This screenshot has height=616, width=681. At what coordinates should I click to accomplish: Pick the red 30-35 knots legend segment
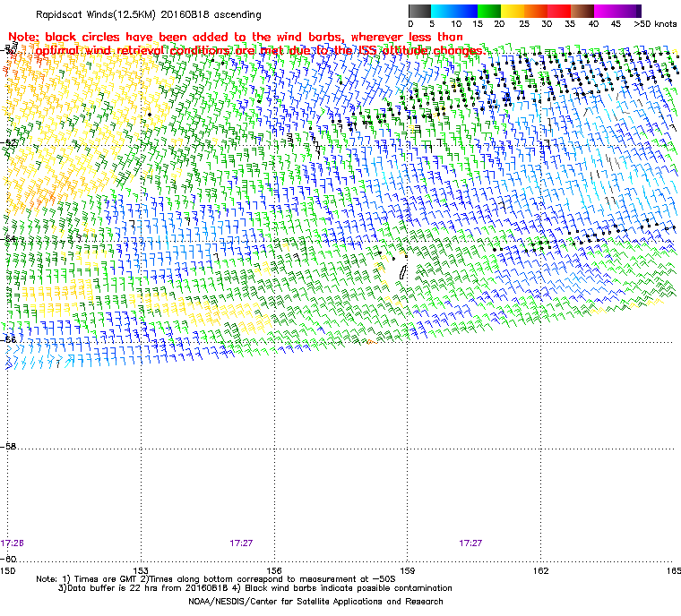click(559, 11)
